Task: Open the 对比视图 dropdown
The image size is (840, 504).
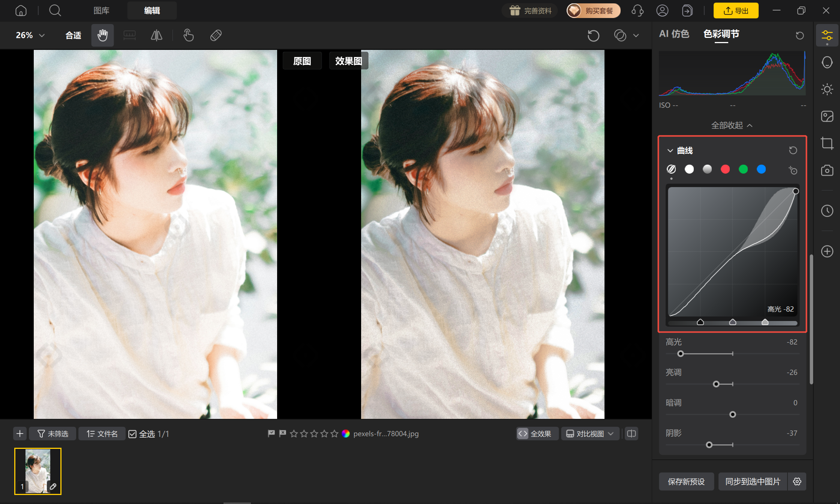Action: coord(590,433)
